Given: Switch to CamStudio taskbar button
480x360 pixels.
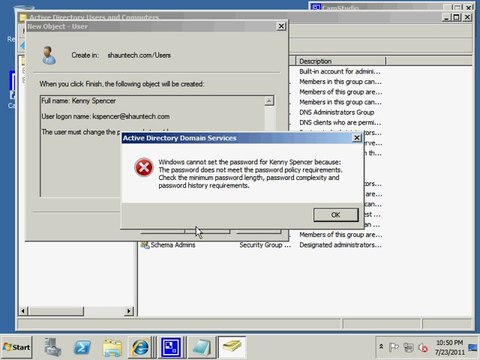Looking at the screenshot, I should point(171,347).
